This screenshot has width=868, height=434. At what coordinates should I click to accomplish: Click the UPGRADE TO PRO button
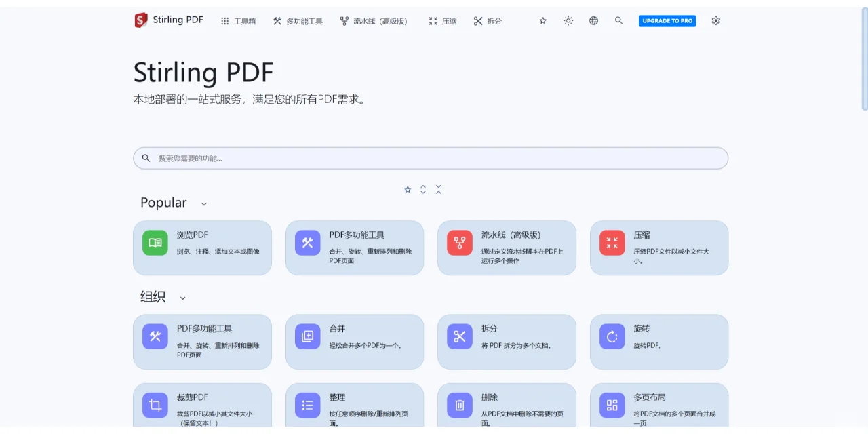(x=667, y=21)
